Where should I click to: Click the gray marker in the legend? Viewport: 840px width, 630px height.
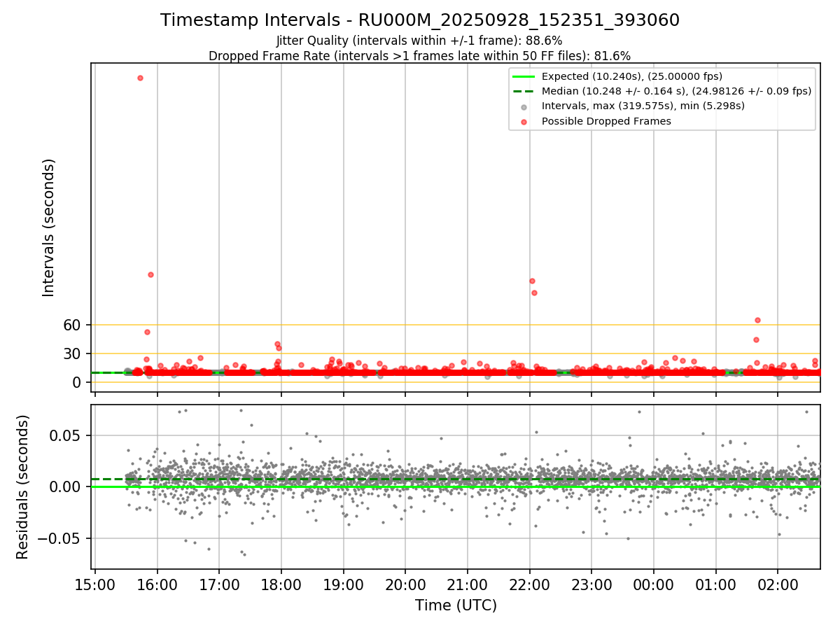point(524,106)
